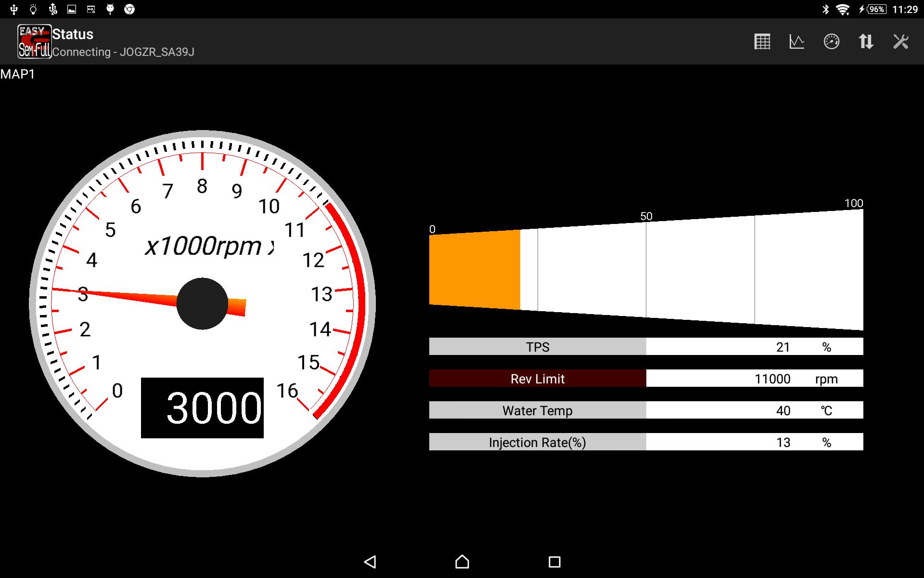Tap the x1000rpm gauge label
The image size is (924, 578).
click(x=210, y=246)
